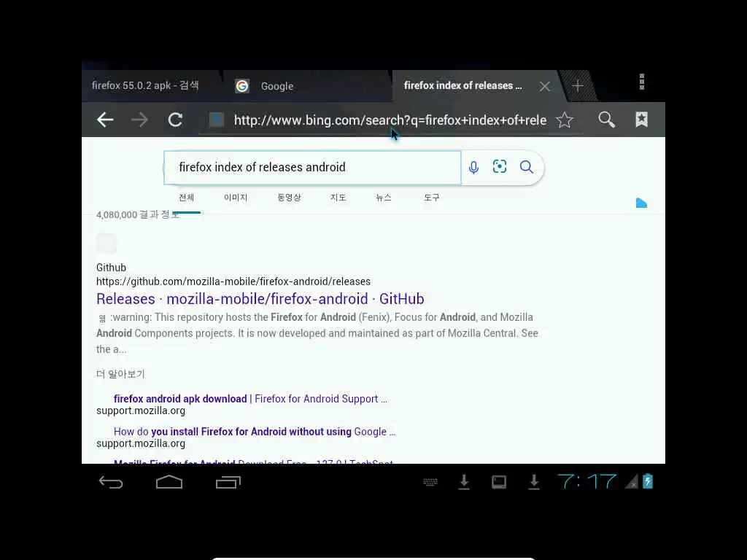This screenshot has height=560, width=747.
Task: Select the 동영상 results filter
Action: (289, 198)
